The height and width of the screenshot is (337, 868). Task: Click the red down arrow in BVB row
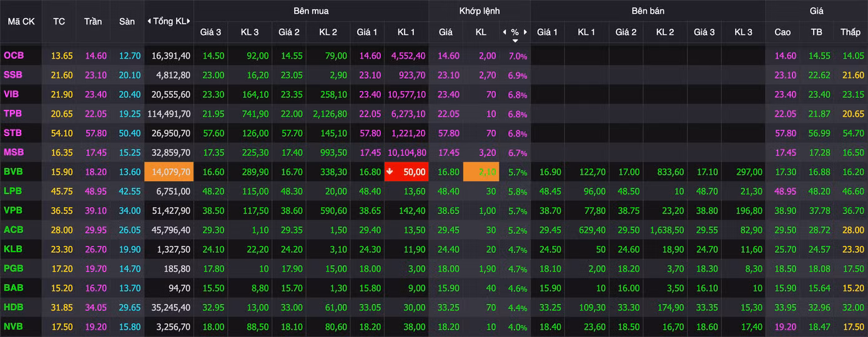tap(390, 172)
